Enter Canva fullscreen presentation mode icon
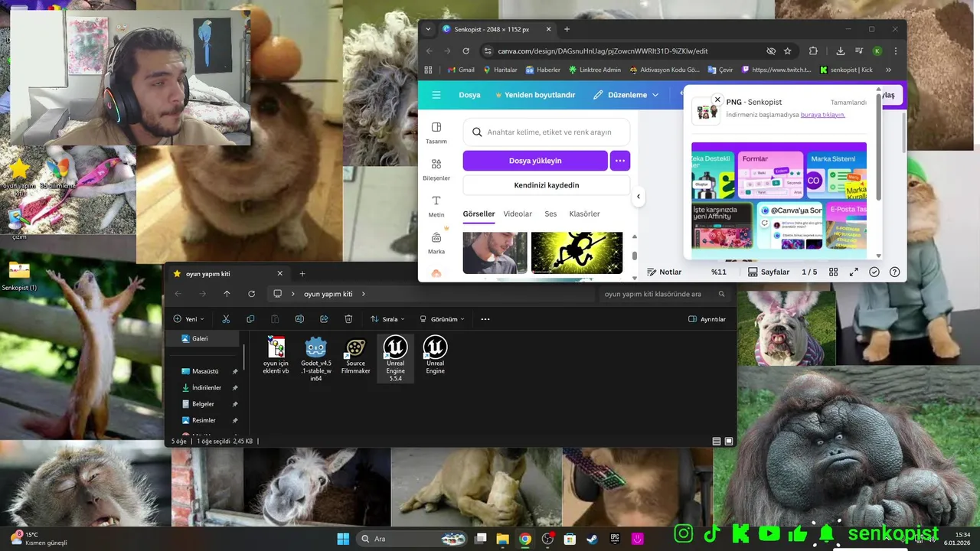Viewport: 980px width, 551px height. pyautogui.click(x=854, y=272)
